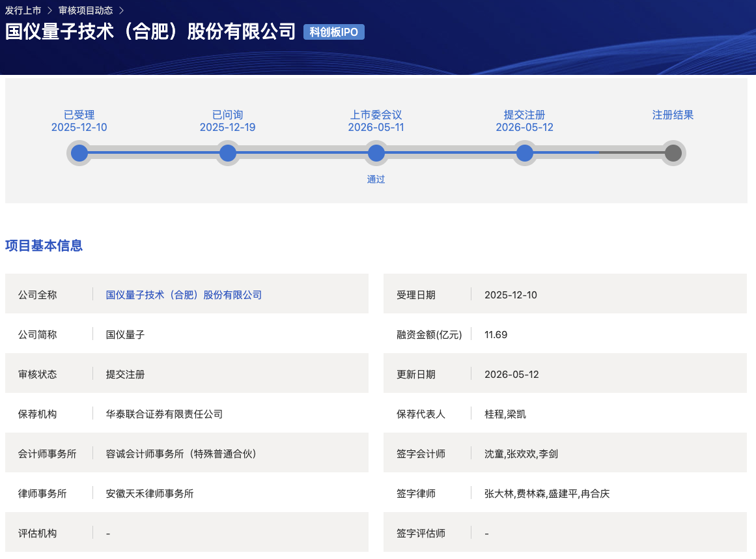Image resolution: width=756 pixels, height=559 pixels.
Task: Click the 上市委会议 stage label
Action: [x=376, y=115]
